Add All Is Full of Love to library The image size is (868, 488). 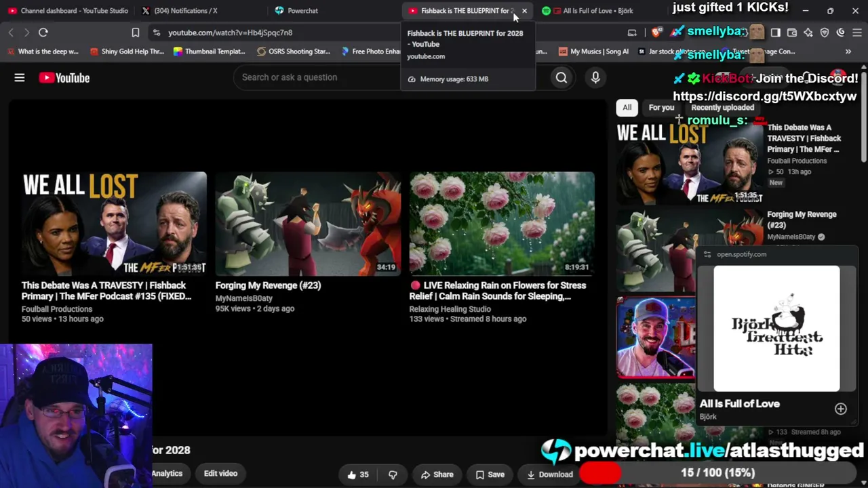click(x=841, y=409)
